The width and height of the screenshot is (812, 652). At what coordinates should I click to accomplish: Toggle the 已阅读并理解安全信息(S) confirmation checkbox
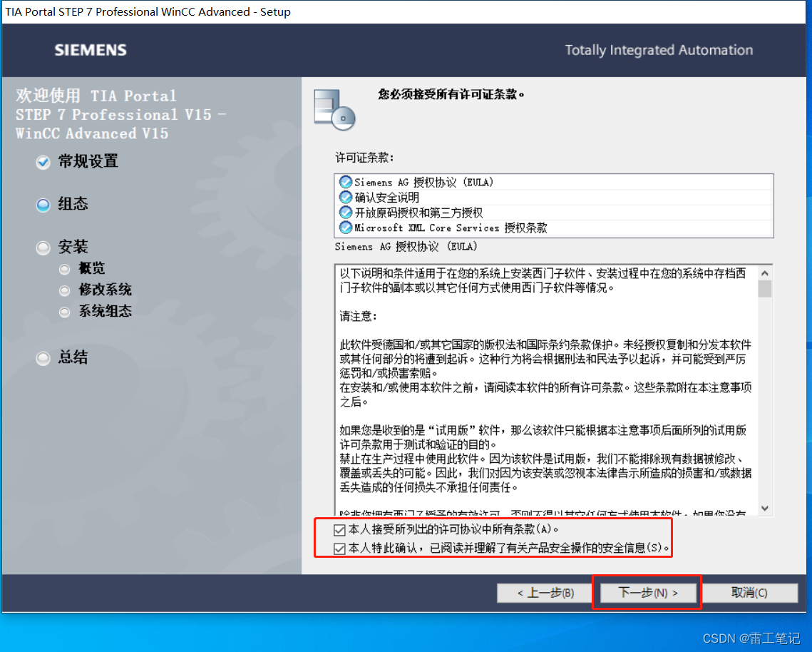pyautogui.click(x=340, y=549)
